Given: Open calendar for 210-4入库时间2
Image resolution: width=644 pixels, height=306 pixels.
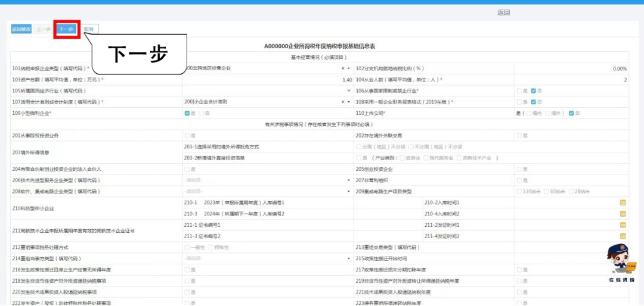Looking at the screenshot, I should click(623, 214).
